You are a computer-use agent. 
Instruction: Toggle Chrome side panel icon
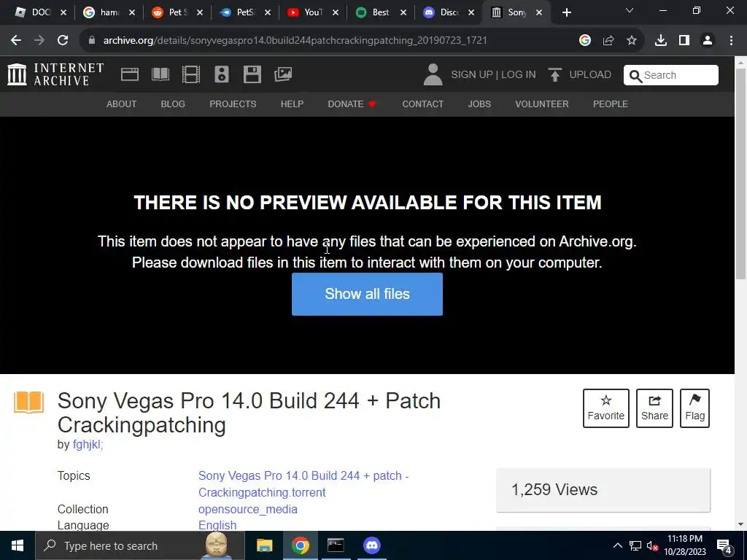pyautogui.click(x=684, y=41)
